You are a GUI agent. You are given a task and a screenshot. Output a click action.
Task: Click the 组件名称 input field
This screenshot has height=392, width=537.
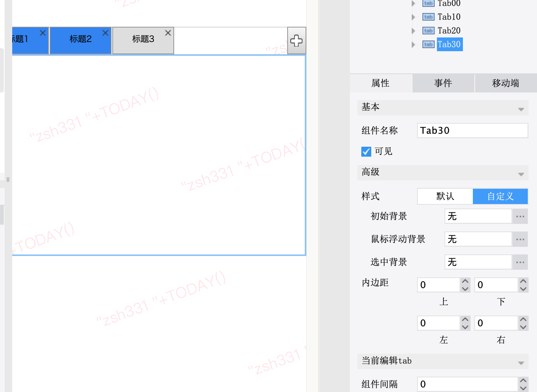pos(472,131)
